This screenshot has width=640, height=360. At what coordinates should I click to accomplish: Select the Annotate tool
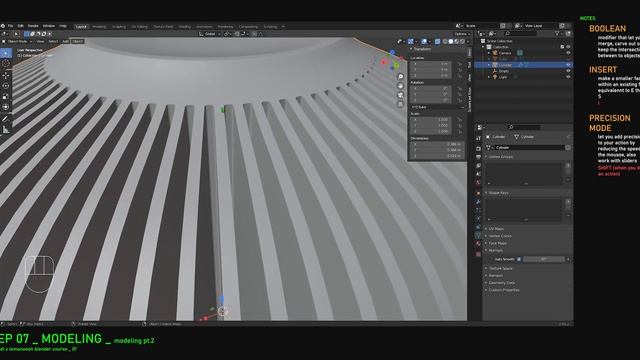[x=5, y=119]
